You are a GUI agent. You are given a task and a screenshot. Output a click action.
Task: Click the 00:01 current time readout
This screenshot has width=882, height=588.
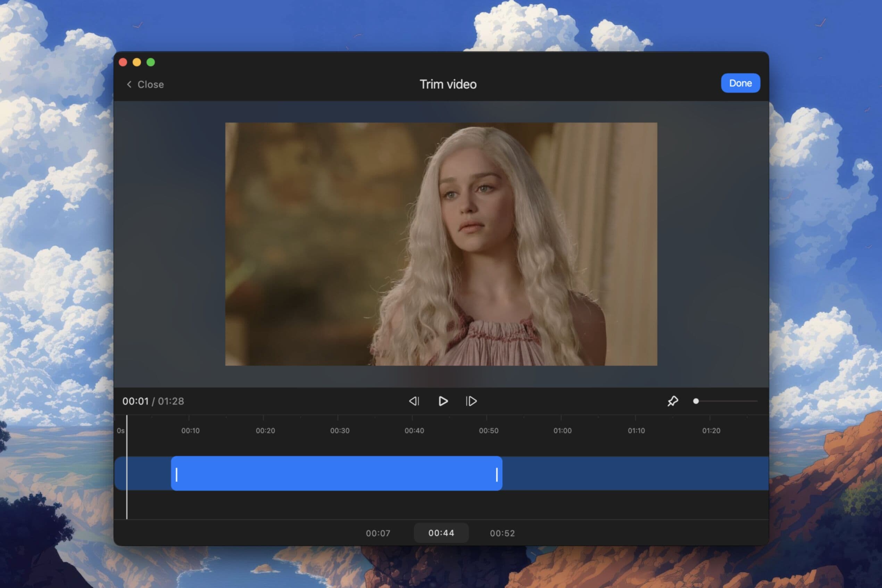[x=135, y=401]
